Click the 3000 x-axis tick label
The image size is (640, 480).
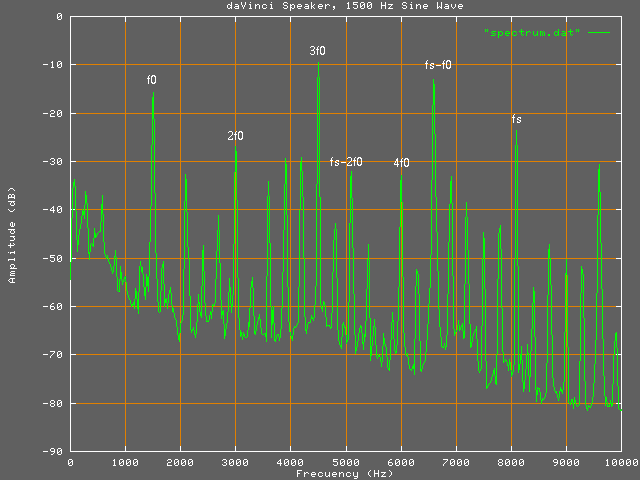coord(236,462)
